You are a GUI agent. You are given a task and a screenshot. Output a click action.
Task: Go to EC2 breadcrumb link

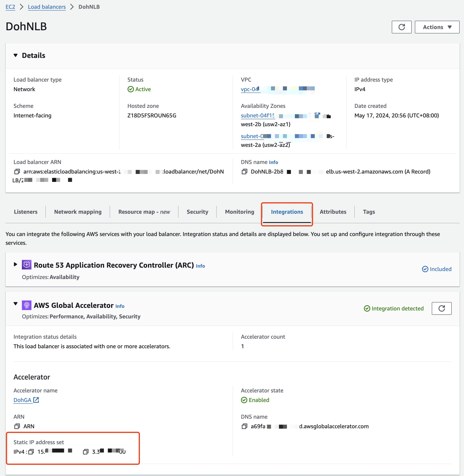coord(10,7)
